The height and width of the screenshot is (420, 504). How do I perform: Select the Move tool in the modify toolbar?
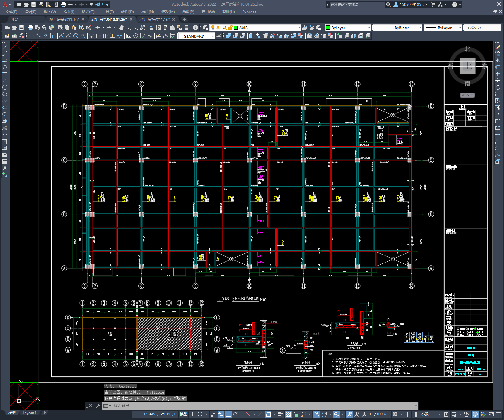(x=498, y=81)
